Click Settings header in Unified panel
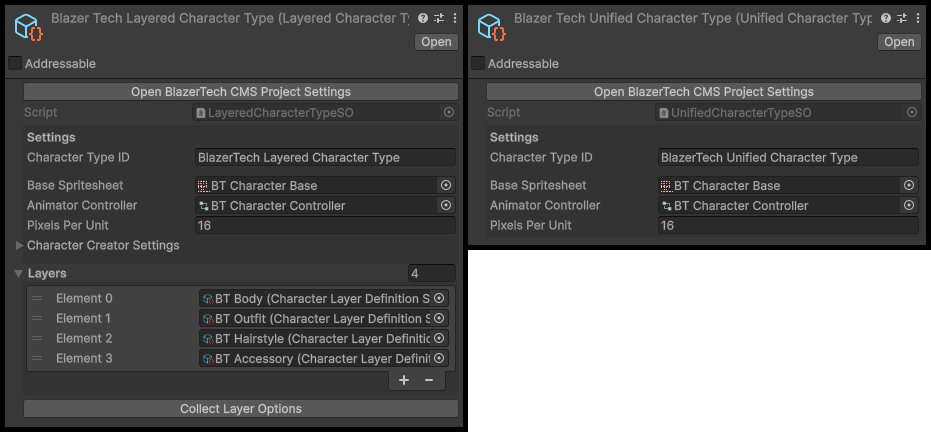The width and height of the screenshot is (931, 432). pos(514,137)
